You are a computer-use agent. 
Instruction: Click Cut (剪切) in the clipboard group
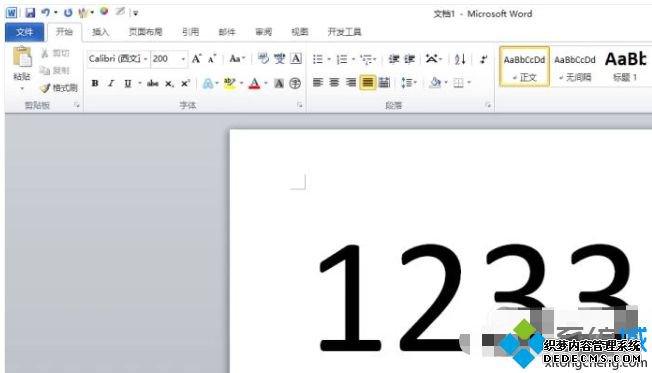pos(55,53)
